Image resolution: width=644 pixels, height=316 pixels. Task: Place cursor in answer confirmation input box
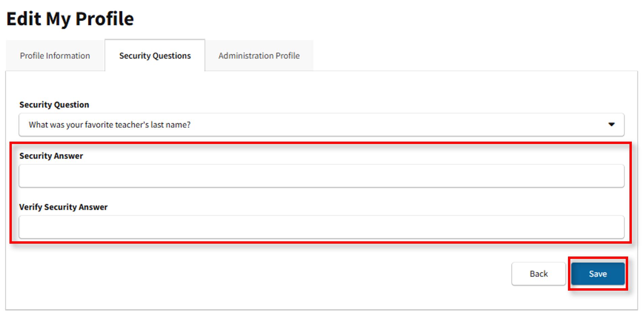coord(321,227)
